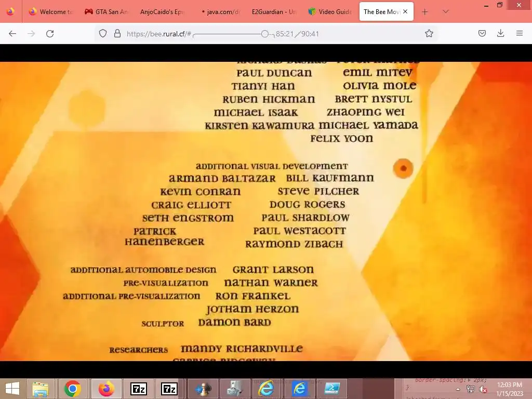Switch to the java.com tab

click(x=218, y=12)
